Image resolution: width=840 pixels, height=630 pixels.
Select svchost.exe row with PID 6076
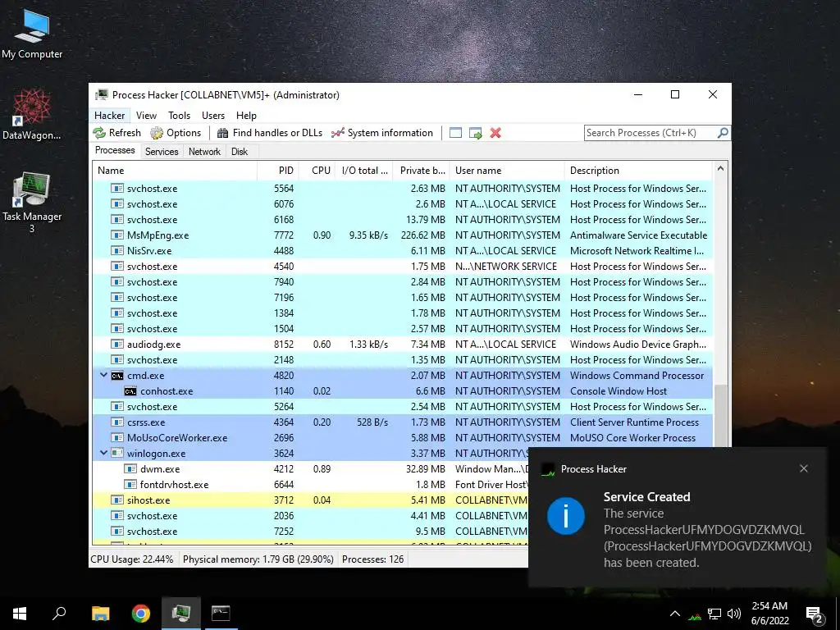403,204
